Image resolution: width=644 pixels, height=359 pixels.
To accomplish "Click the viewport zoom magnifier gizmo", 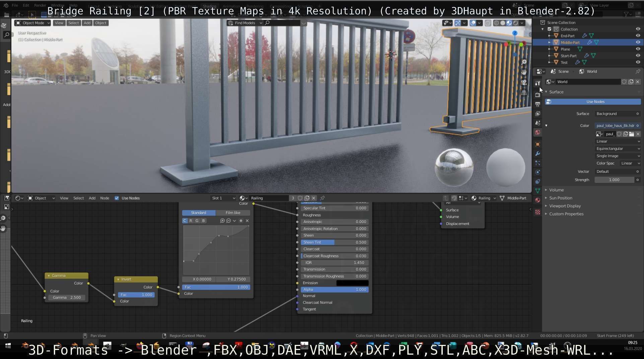I will (x=524, y=62).
